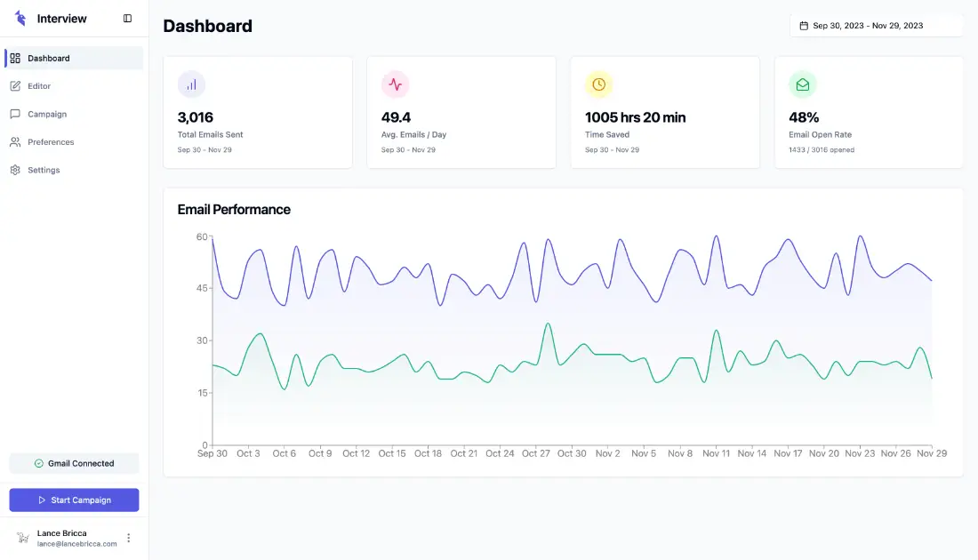Go to Campaign in the sidebar

click(x=46, y=114)
